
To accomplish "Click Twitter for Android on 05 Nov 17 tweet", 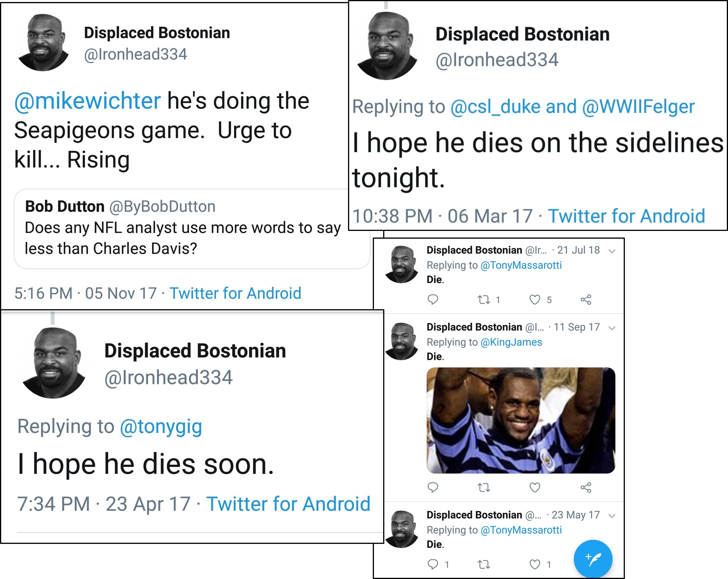I will click(235, 293).
